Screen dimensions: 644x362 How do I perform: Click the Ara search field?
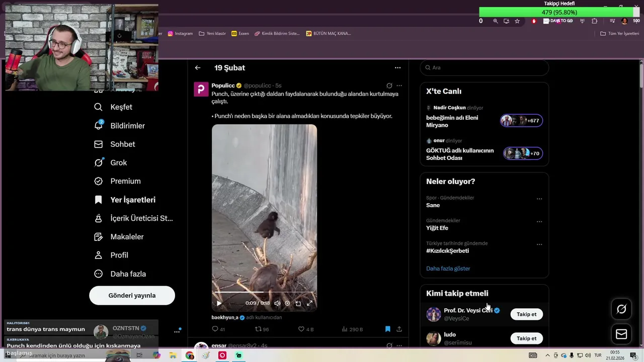485,67
